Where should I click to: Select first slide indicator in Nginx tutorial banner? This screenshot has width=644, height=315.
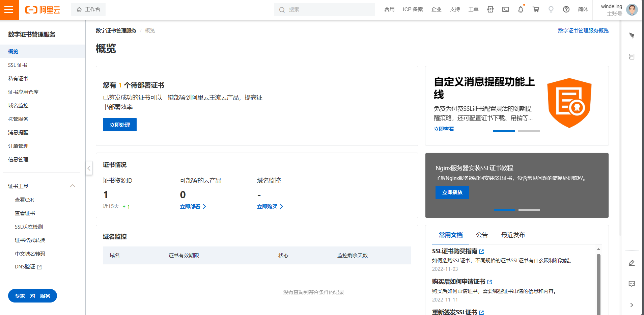(x=504, y=210)
